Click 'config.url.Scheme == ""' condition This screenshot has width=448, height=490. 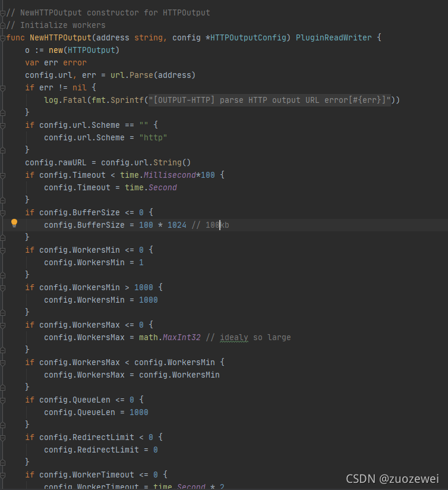click(x=94, y=125)
